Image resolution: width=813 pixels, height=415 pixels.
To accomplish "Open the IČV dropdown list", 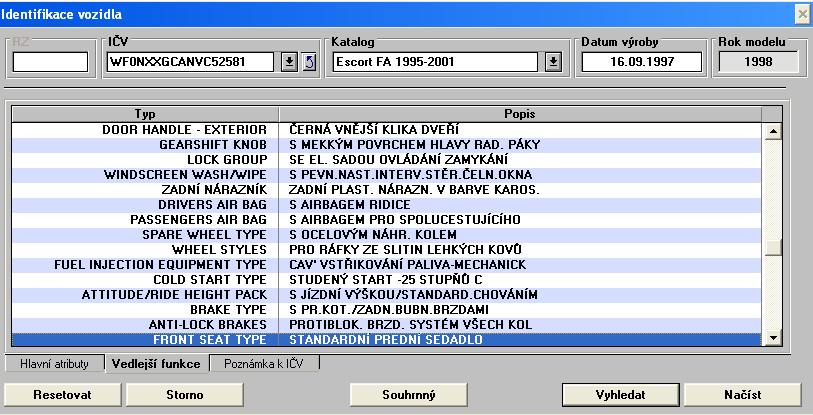I will 289,62.
